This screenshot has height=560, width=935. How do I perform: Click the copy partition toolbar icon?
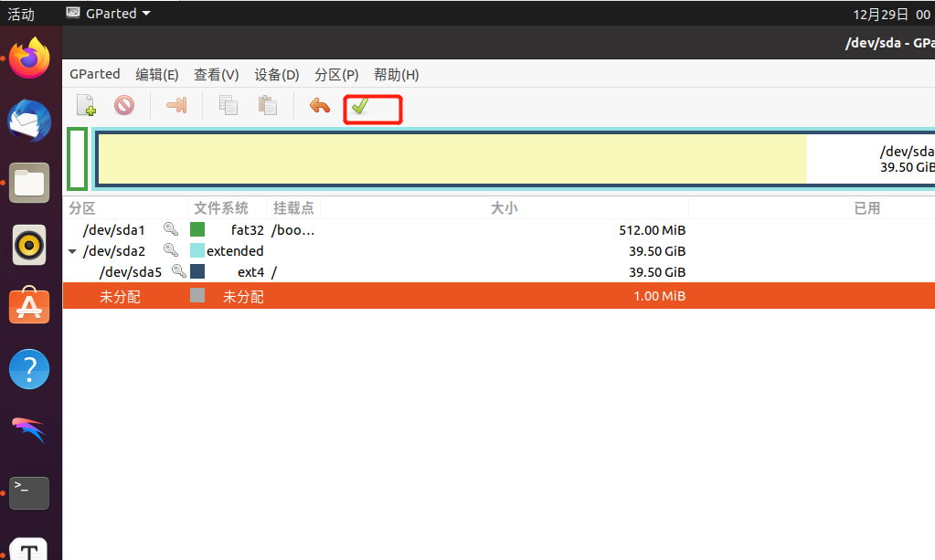pyautogui.click(x=228, y=106)
